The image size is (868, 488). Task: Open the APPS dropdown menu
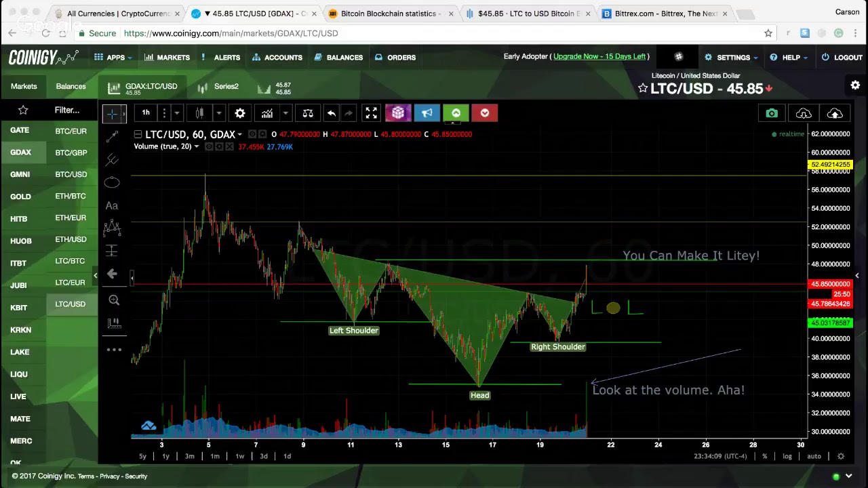113,58
